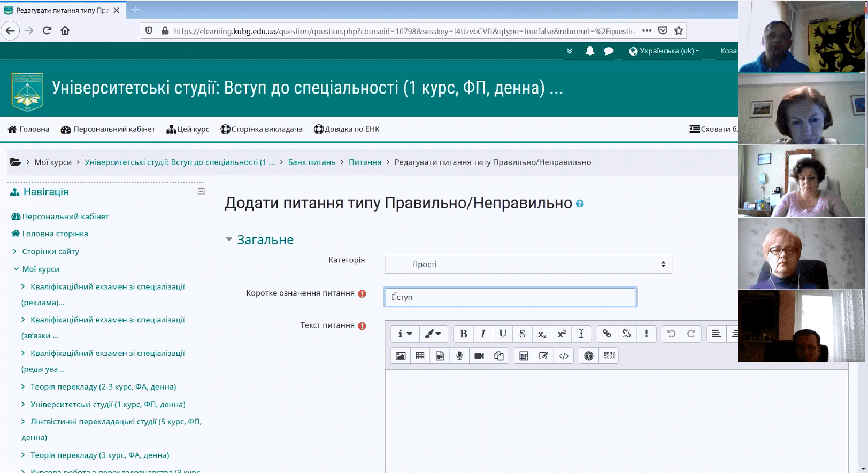868x473 pixels.
Task: Go to Банк питань breadcrumb link
Action: (311, 162)
